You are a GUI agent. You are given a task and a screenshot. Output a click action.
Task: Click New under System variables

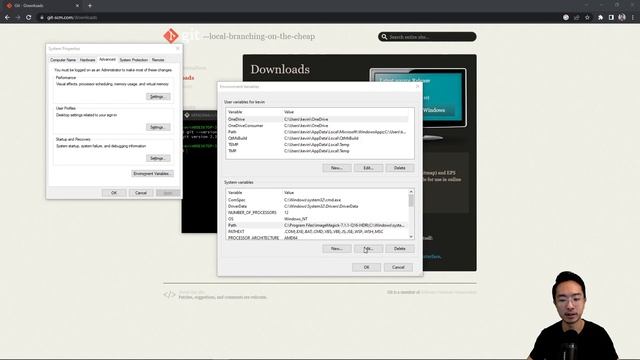(x=336, y=249)
